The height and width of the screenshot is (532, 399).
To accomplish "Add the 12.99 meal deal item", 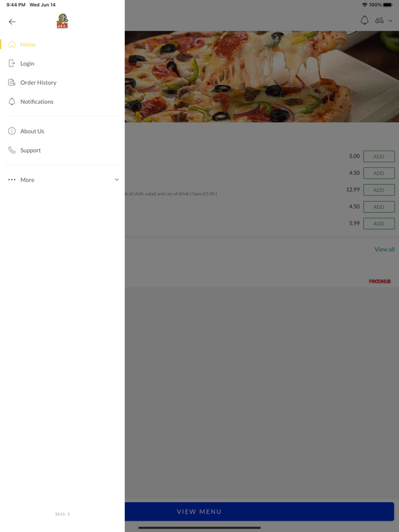I will 379,190.
